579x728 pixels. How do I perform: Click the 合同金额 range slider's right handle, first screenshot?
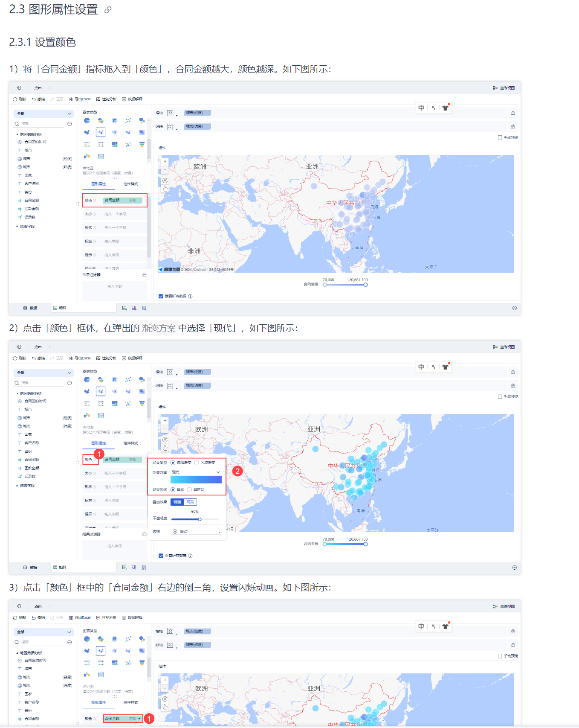[x=366, y=285]
